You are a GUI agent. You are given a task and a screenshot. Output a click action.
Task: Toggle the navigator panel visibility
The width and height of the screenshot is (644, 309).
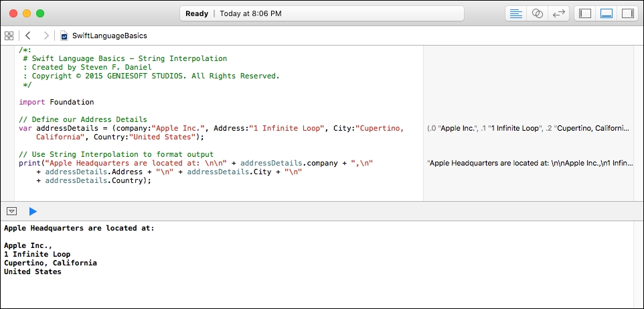585,13
